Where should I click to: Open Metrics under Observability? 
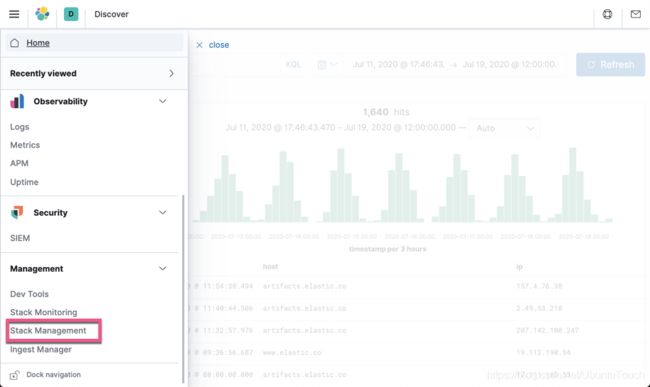pyautogui.click(x=25, y=145)
